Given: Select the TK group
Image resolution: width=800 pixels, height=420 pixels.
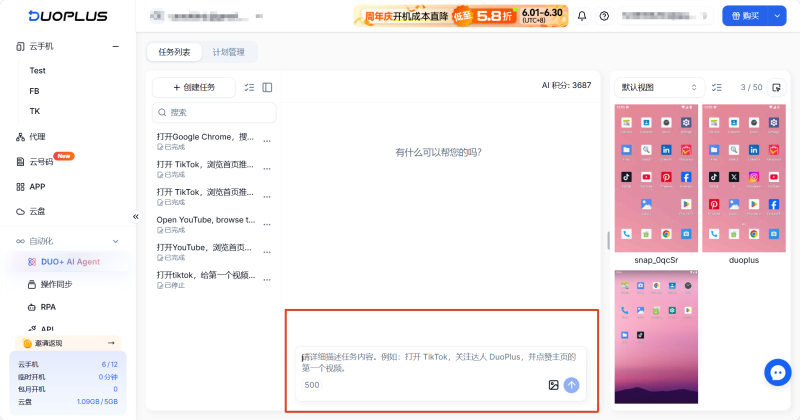Looking at the screenshot, I should coord(35,111).
